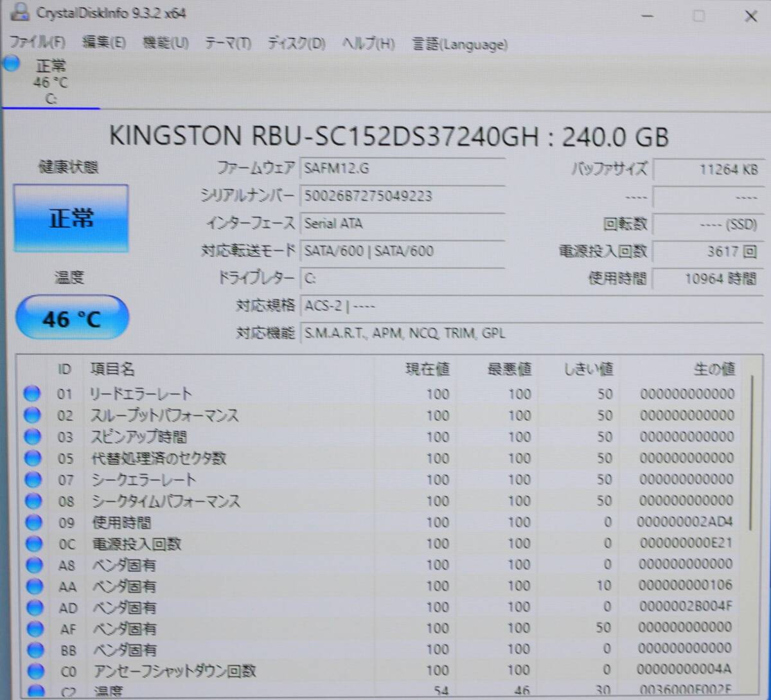Click the SMART list vertical scrollbar
The image size is (771, 700).
pyautogui.click(x=751, y=453)
